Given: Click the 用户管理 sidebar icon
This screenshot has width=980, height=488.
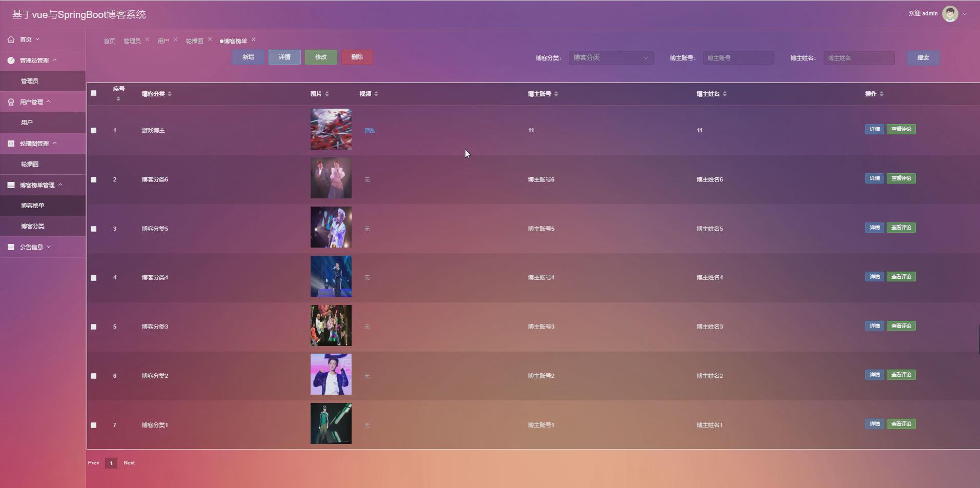Looking at the screenshot, I should pos(11,102).
